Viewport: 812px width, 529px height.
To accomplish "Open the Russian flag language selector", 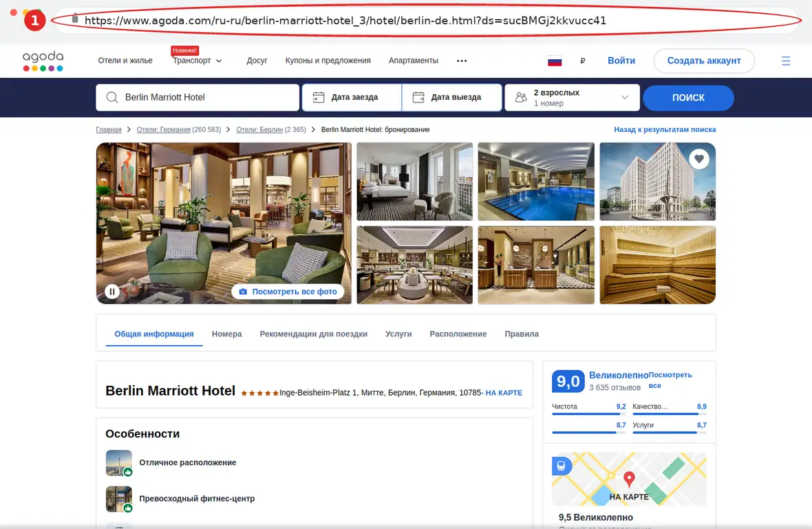I will 555,61.
